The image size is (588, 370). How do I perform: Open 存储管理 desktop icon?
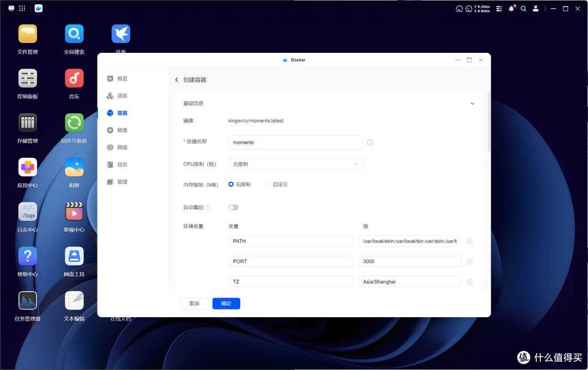27,122
